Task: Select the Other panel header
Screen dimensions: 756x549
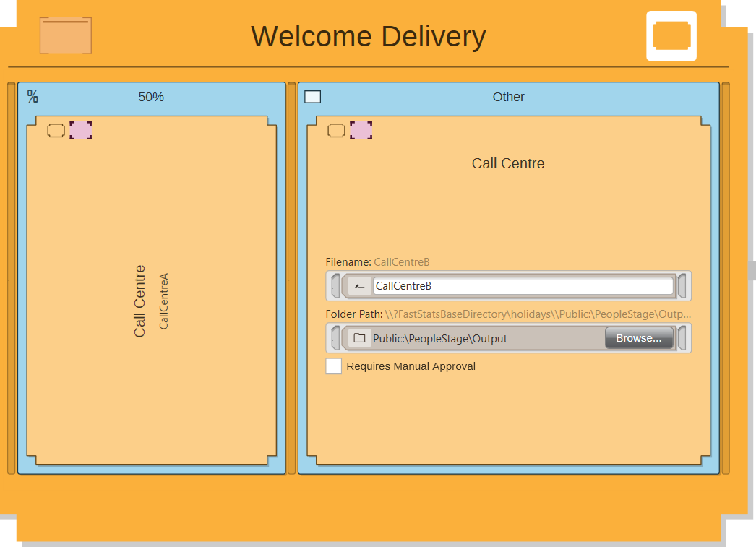Action: (x=508, y=97)
